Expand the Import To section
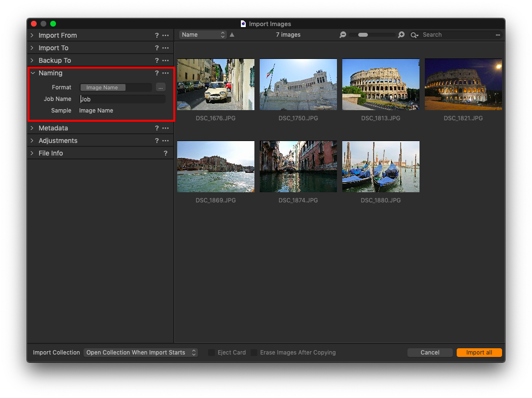Screen dimensions: 532x398 (32, 48)
